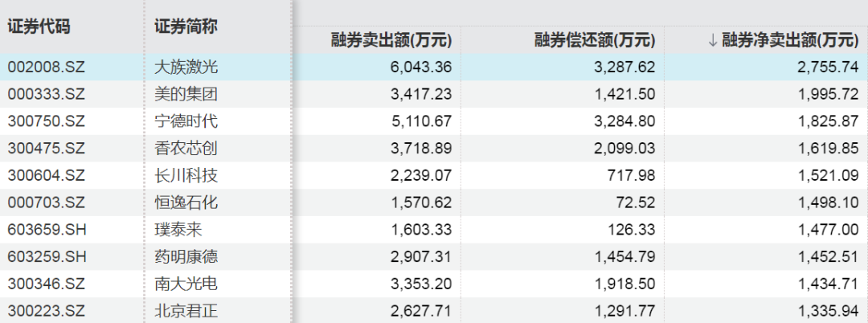
Task: Select stock code 300475.SZ
Action: tap(46, 149)
